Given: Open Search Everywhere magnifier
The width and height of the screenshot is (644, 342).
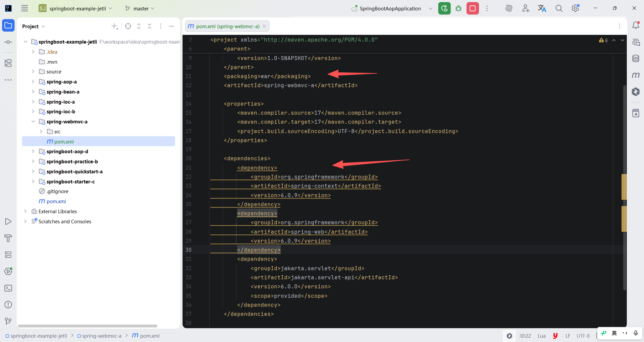Looking at the screenshot, I should [559, 8].
